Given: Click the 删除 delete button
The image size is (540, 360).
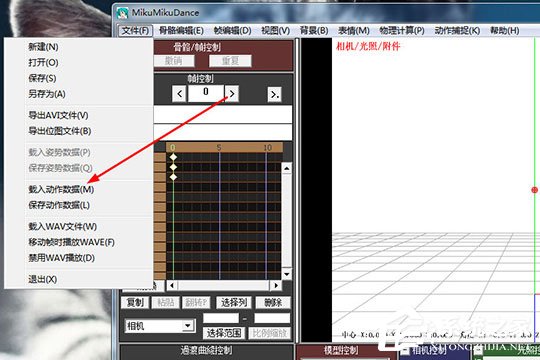Looking at the screenshot, I should [x=273, y=302].
